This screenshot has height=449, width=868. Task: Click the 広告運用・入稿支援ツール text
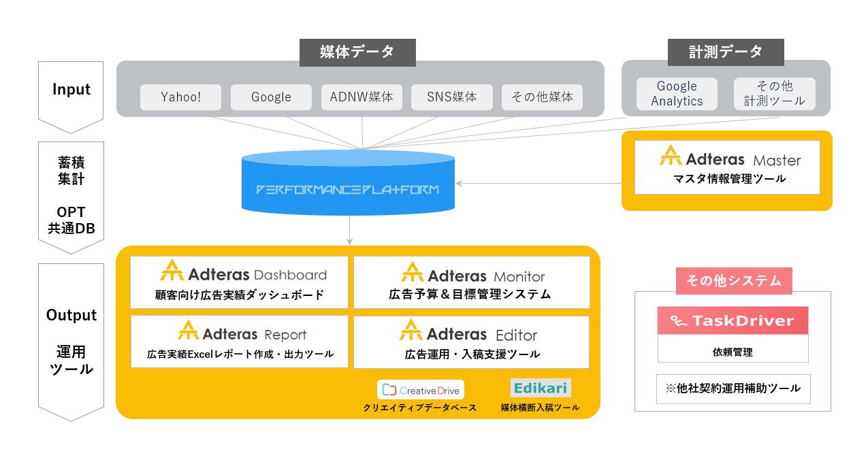(472, 354)
